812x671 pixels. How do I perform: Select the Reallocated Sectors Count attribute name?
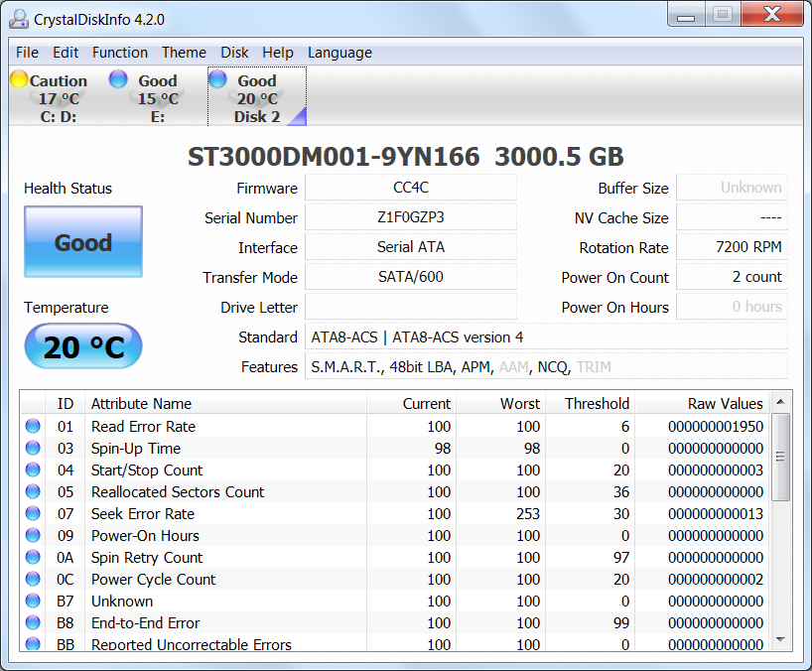pyautogui.click(x=178, y=491)
